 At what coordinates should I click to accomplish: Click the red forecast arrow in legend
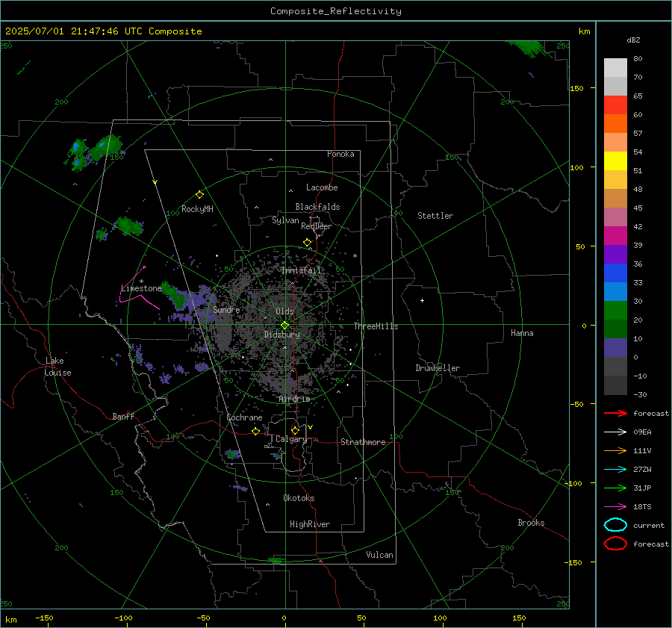(615, 413)
